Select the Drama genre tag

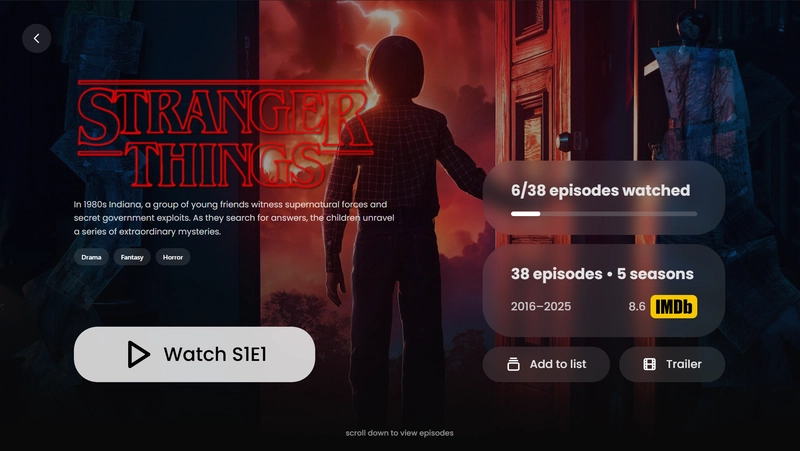point(91,257)
